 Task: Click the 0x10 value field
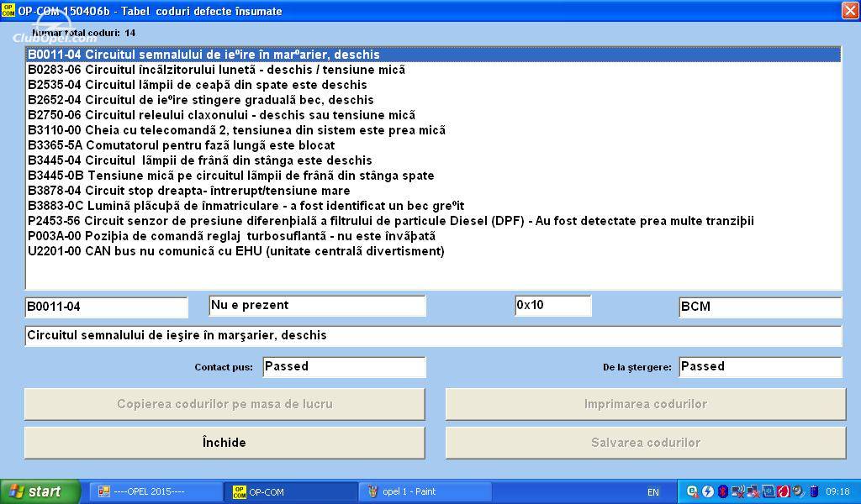pos(553,306)
